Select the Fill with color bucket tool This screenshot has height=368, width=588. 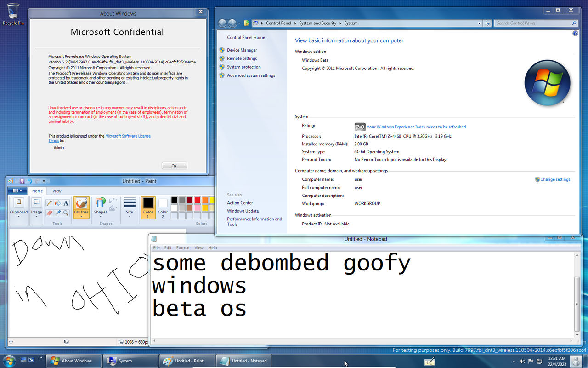[x=57, y=203]
